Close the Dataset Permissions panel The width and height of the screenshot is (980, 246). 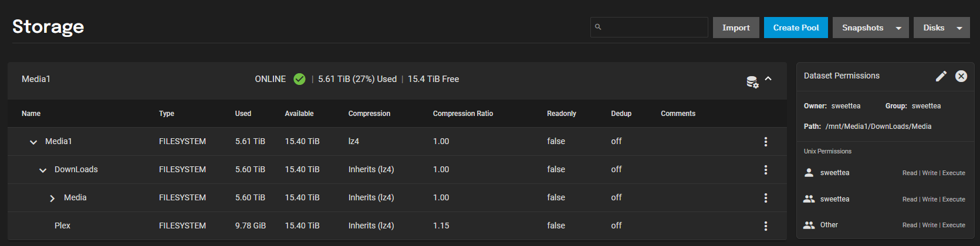[x=961, y=76]
